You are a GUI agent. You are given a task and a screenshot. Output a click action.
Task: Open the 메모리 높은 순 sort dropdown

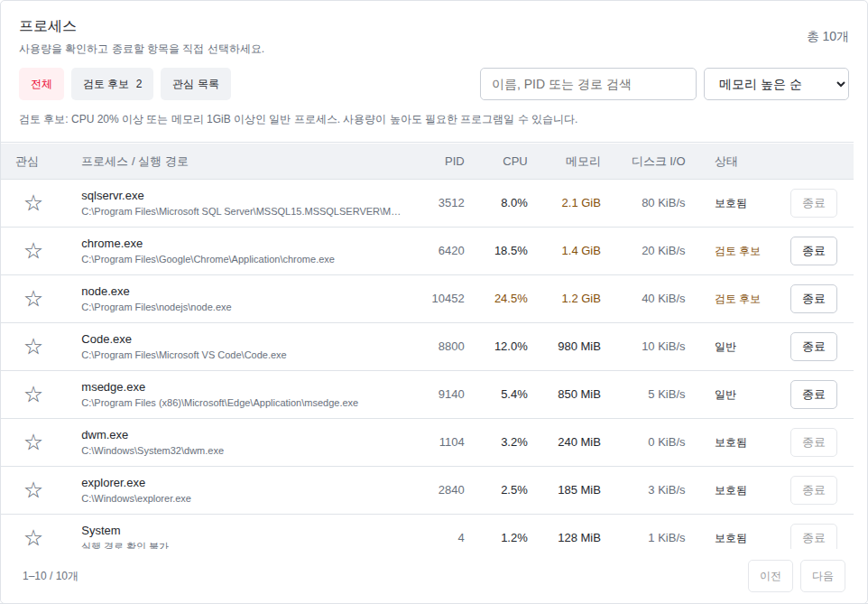tap(776, 84)
